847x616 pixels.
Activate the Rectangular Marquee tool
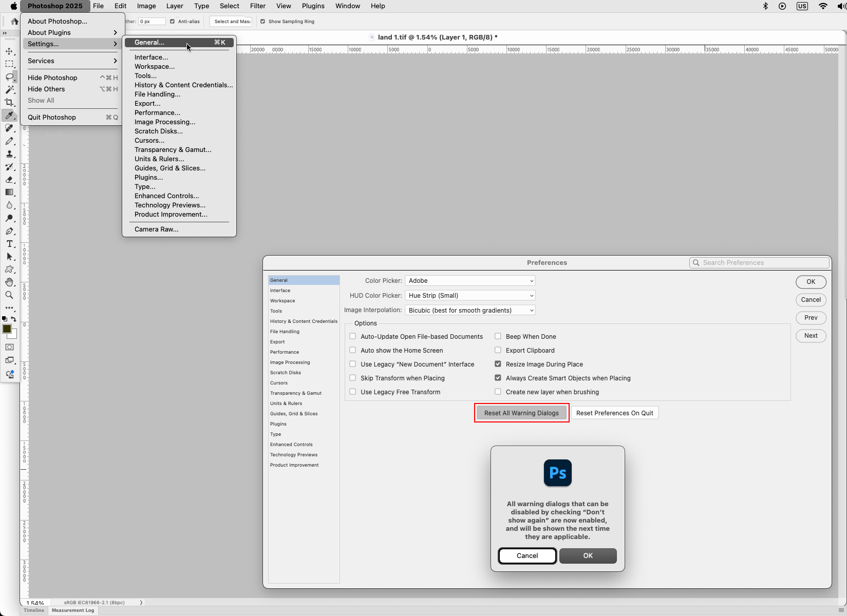(x=9, y=64)
